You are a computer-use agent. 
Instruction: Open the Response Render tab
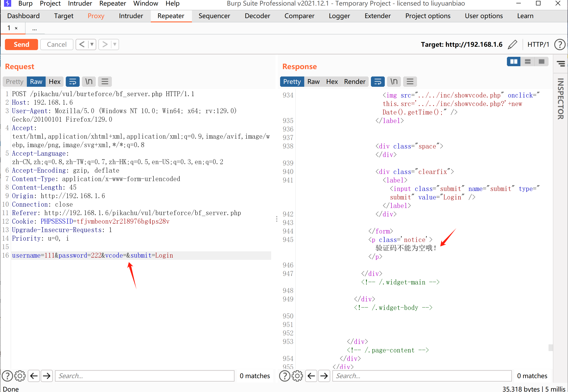coord(355,82)
